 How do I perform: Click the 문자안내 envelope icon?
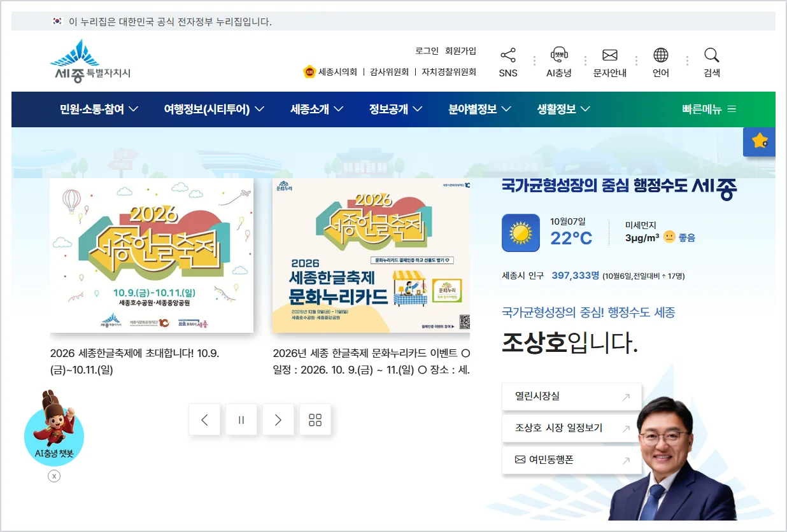(x=610, y=55)
